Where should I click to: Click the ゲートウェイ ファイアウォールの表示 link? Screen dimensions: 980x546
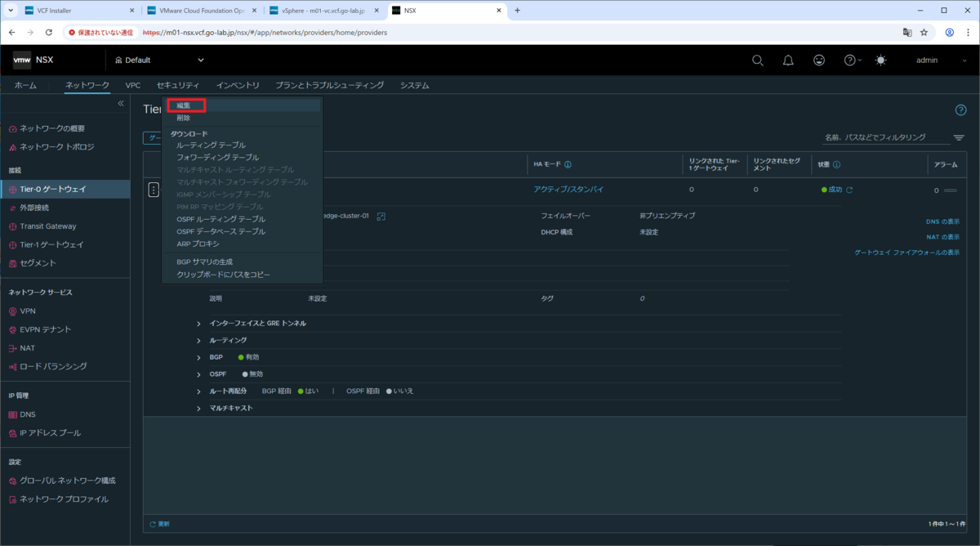[906, 253]
